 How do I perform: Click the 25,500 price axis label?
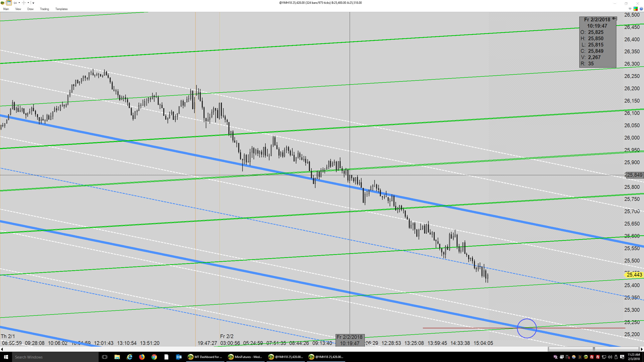[x=632, y=261]
